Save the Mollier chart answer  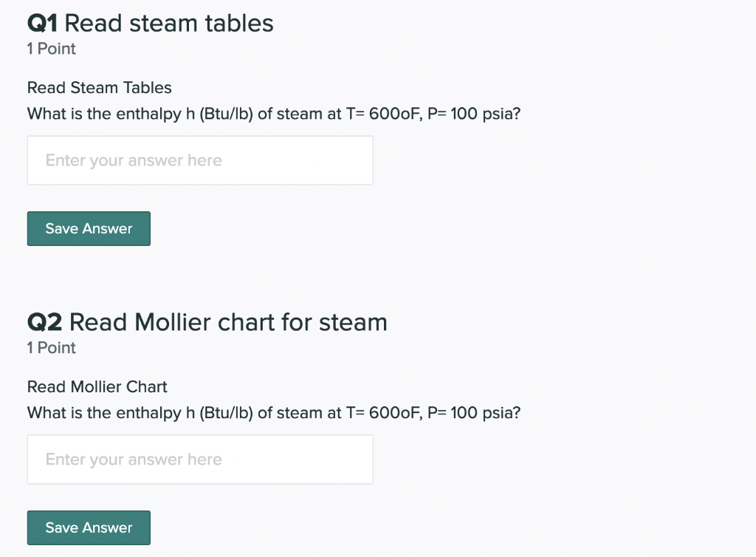(x=88, y=527)
